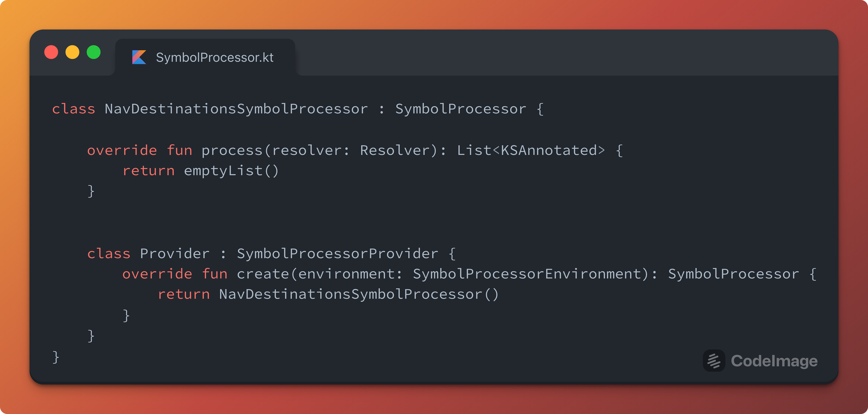Click the 'return' keyword before NavDestinationsSymbolProcessor()
This screenshot has height=414, width=868.
click(184, 294)
